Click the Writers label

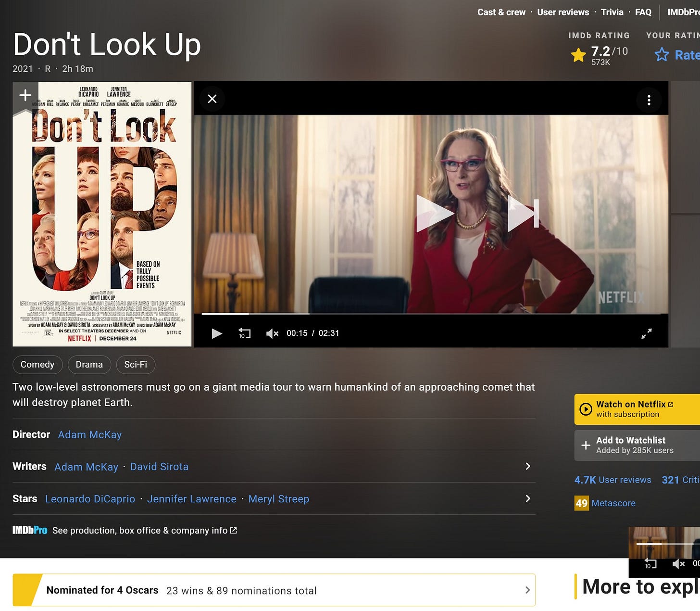point(29,467)
